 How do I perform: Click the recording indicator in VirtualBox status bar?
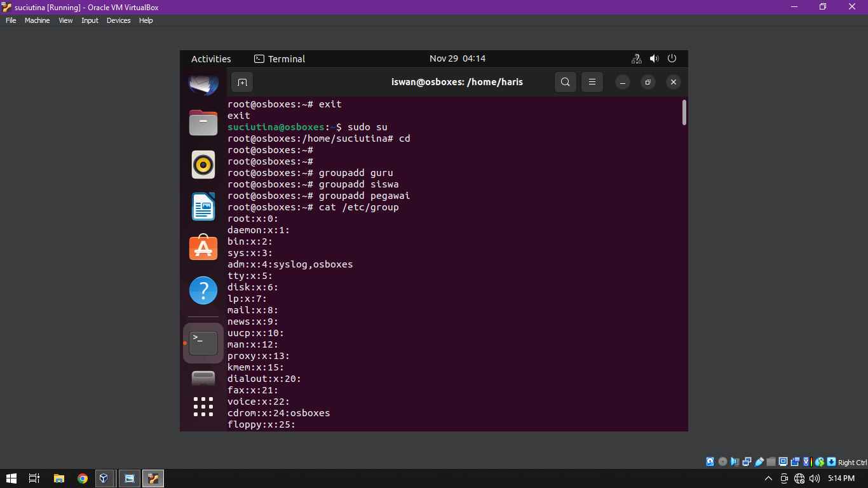pos(795,462)
